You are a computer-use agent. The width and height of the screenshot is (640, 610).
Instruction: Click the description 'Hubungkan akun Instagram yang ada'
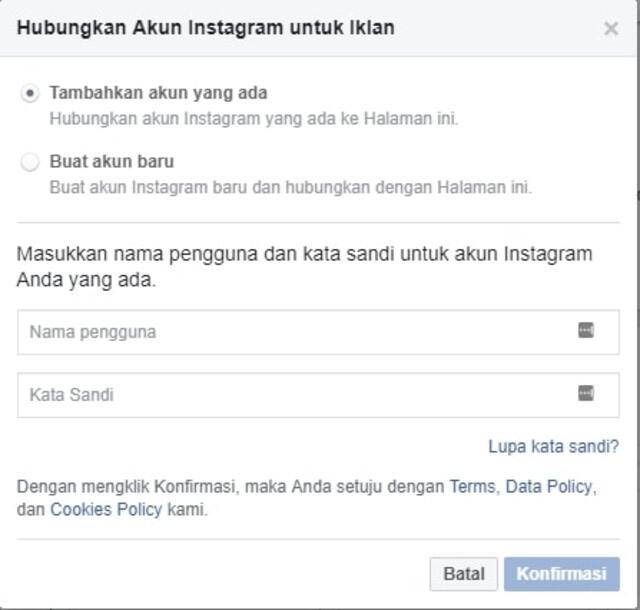[254, 118]
